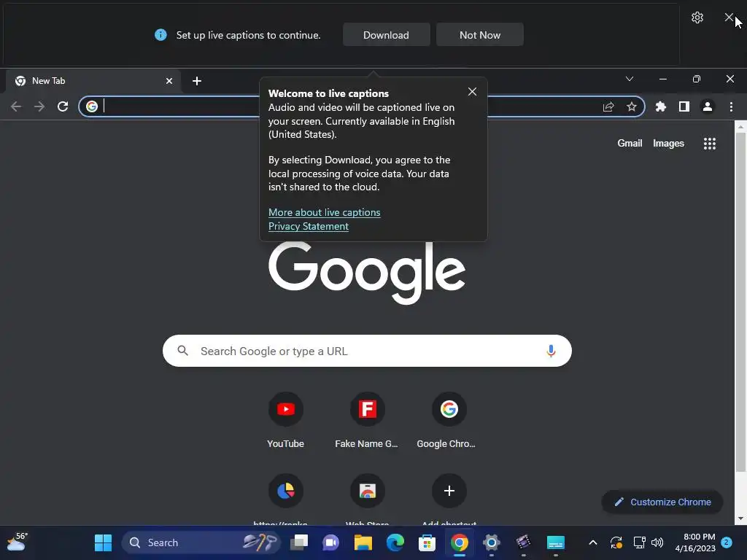The image size is (747, 560).
Task: Open the clock showing 8:00 PM
Action: pyautogui.click(x=695, y=542)
